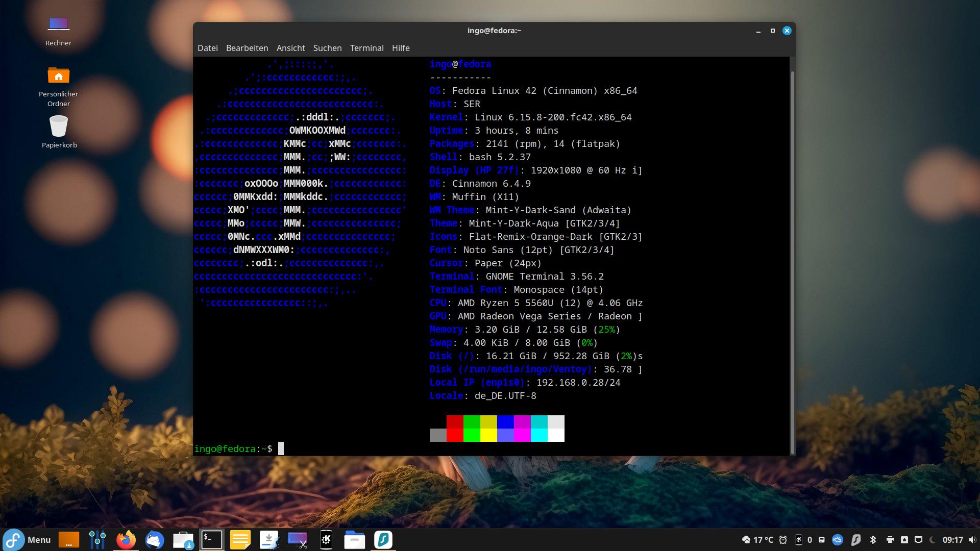Image resolution: width=980 pixels, height=551 pixels.
Task: Open the volume control in system tray
Action: [x=971, y=540]
